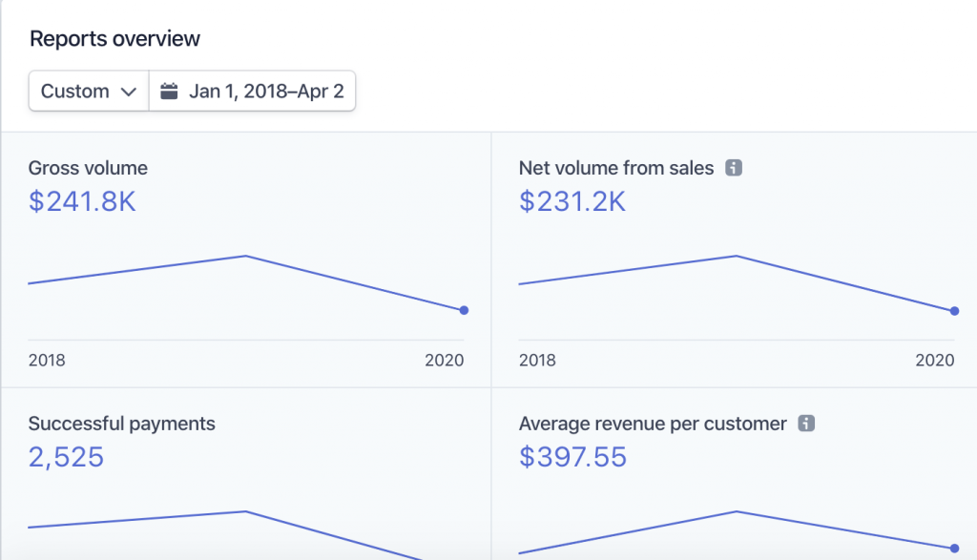This screenshot has width=977, height=560.
Task: Click the 2018 axis label under Gross volume
Action: pyautogui.click(x=47, y=361)
